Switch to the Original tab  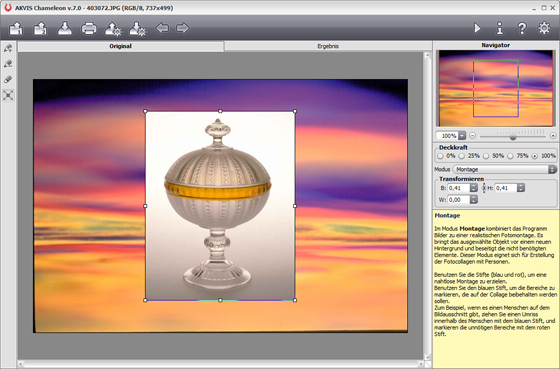121,46
